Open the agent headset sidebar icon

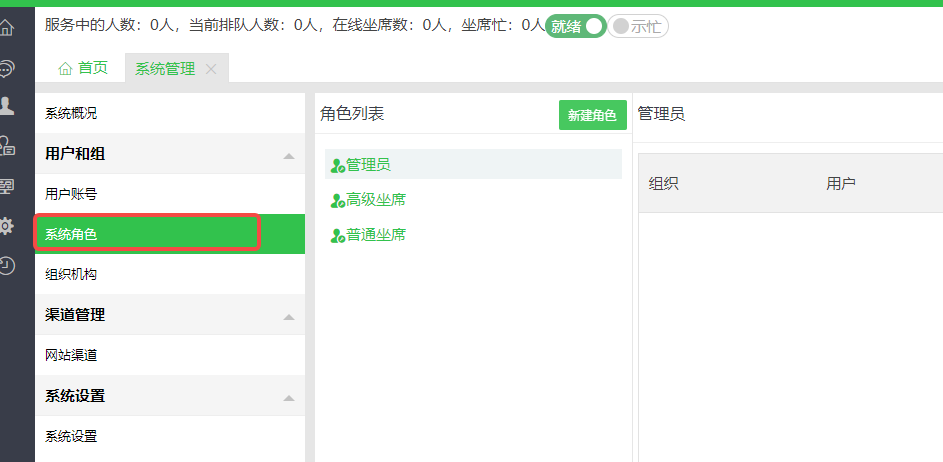pos(6,146)
